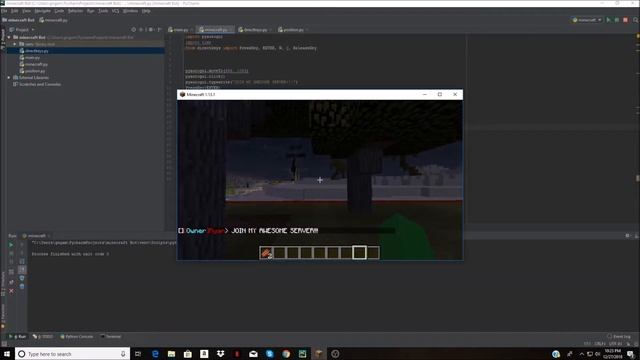Open Windows notification center
The image size is (640, 360).
tap(631, 354)
